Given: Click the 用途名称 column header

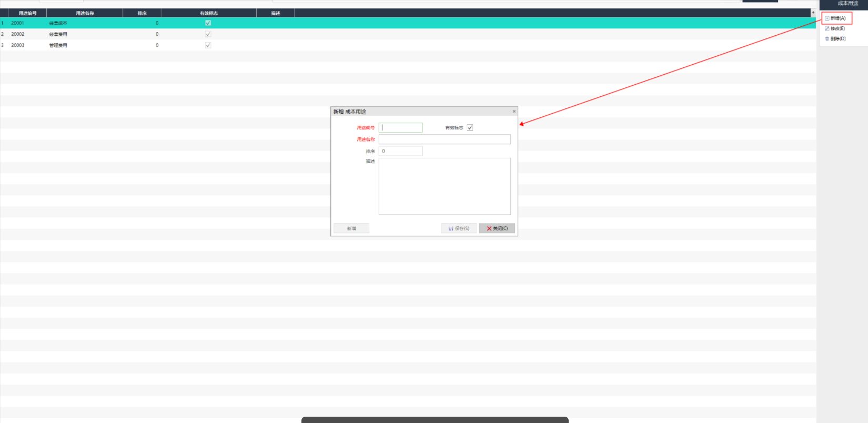Looking at the screenshot, I should [85, 13].
